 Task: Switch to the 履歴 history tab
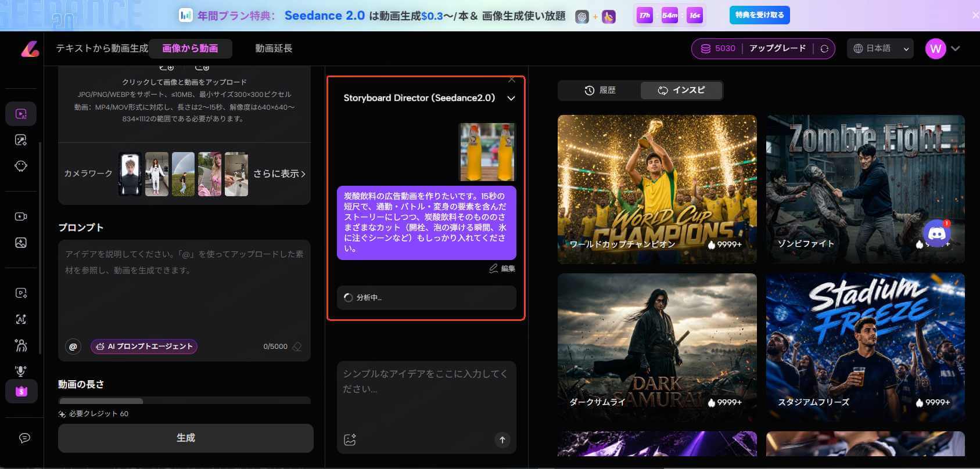[600, 90]
